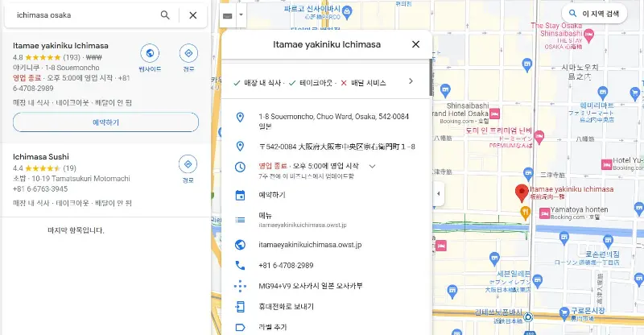Click the Yamatoya honten hotel marker

coord(545,213)
